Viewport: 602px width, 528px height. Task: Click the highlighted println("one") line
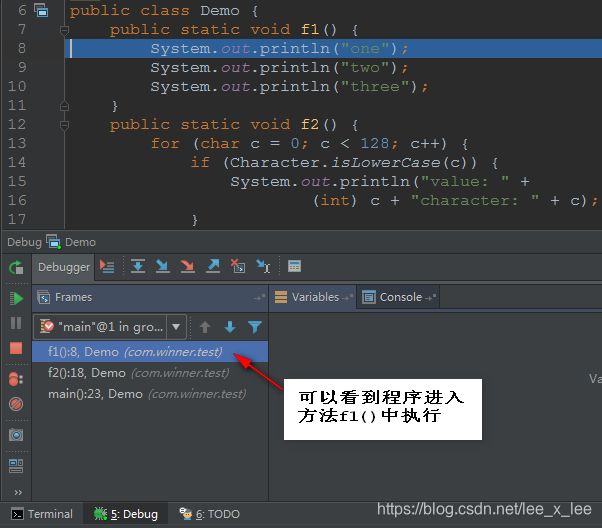pyautogui.click(x=333, y=48)
